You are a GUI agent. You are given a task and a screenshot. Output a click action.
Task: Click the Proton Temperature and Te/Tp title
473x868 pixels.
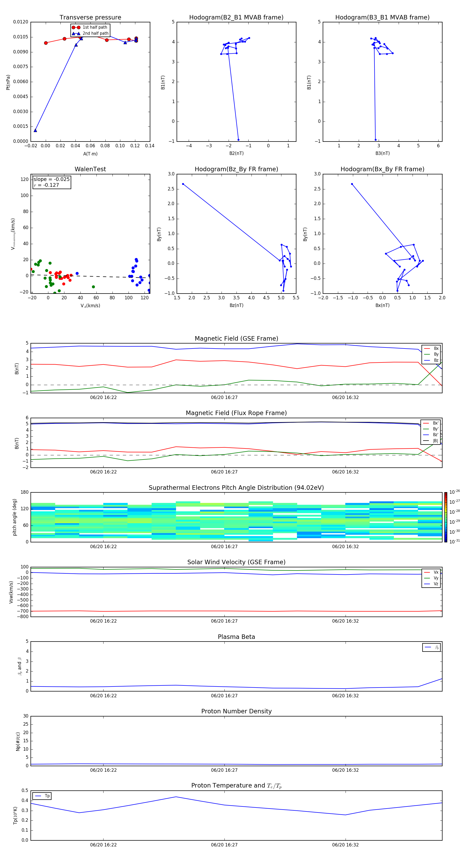click(x=236, y=786)
